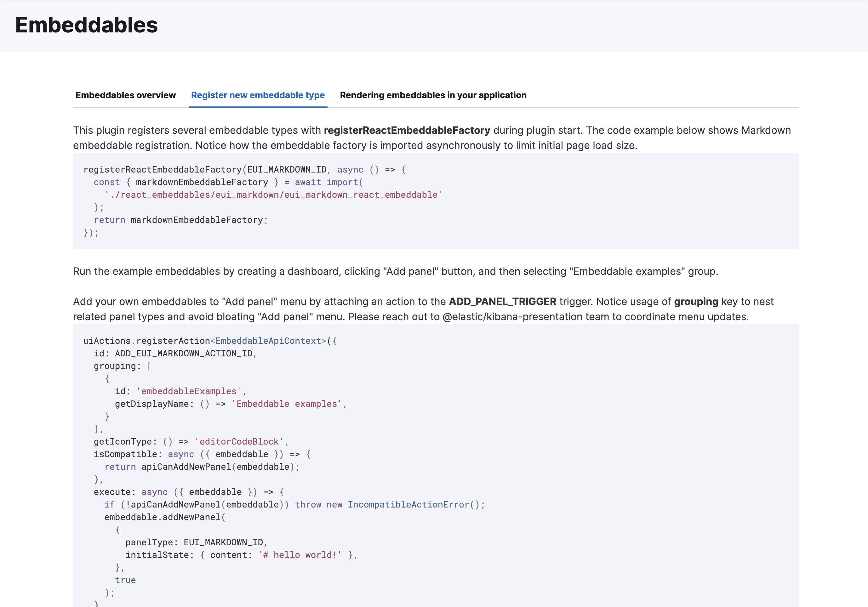Click the 'Run the example embeddables' paragraph

click(x=396, y=271)
